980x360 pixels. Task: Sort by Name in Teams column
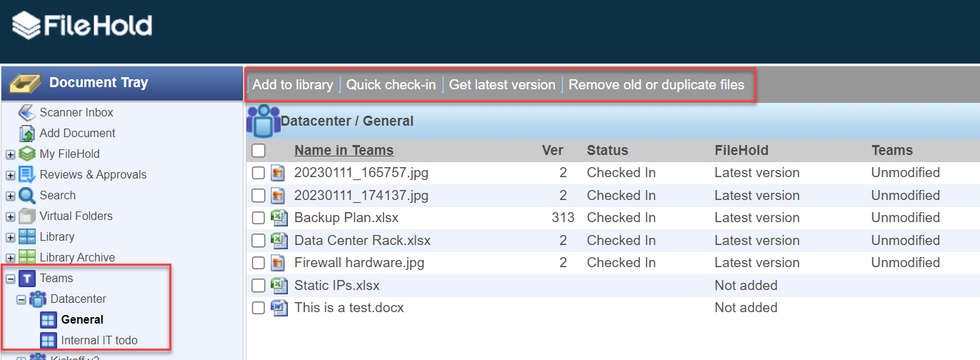pos(344,151)
